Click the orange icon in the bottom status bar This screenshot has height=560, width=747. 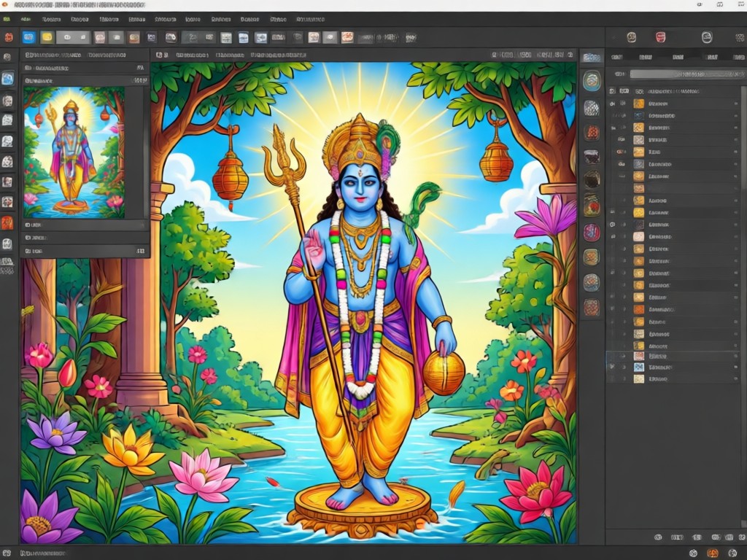coord(713,553)
